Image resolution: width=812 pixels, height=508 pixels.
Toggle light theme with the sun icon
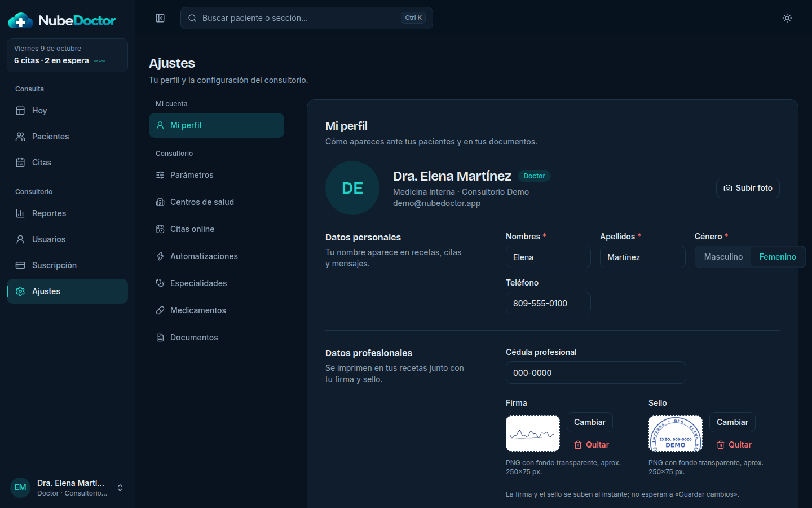(787, 18)
